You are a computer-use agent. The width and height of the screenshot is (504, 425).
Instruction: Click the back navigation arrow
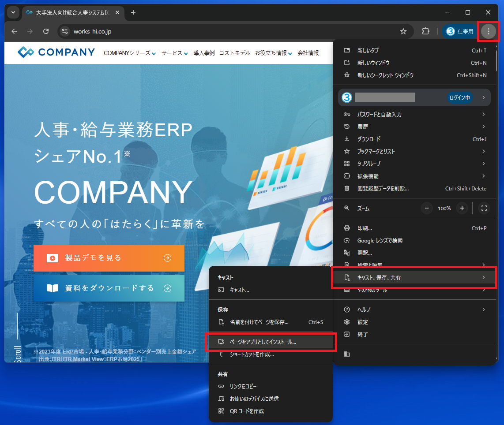14,31
